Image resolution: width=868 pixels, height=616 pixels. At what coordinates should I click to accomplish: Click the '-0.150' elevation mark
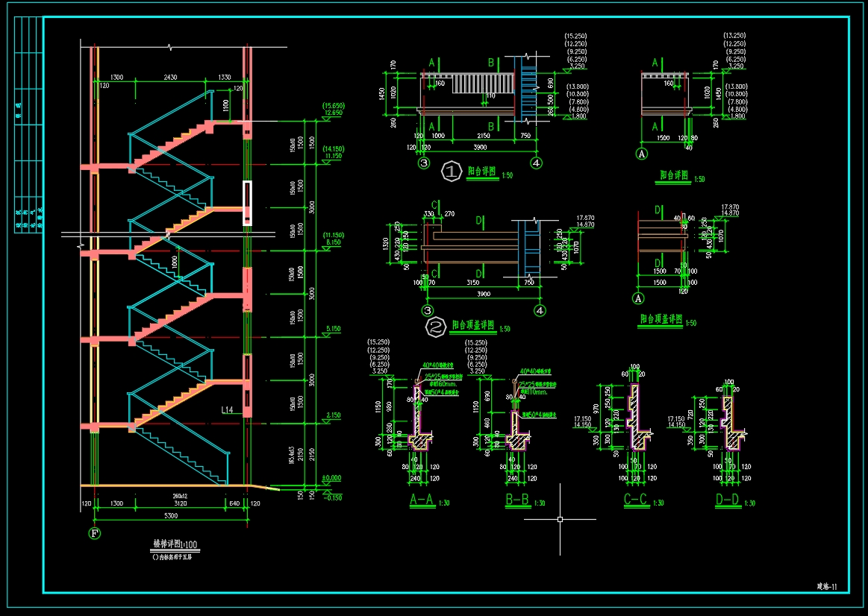click(x=333, y=497)
